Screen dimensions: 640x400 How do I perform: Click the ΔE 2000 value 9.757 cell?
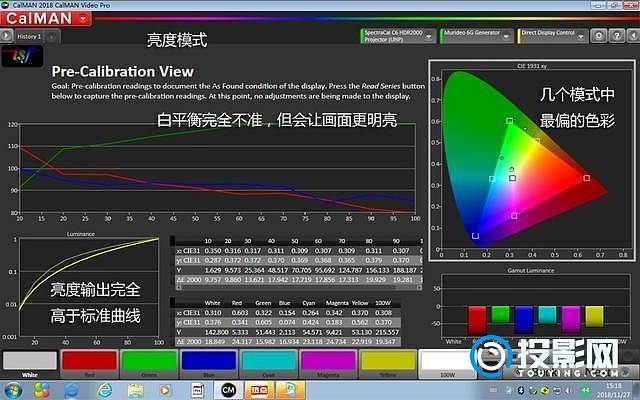click(213, 280)
